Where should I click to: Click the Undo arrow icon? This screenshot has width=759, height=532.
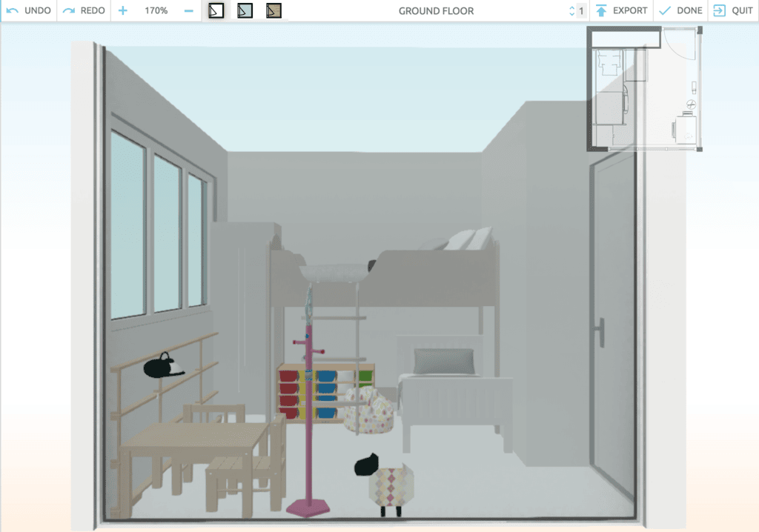coord(13,11)
